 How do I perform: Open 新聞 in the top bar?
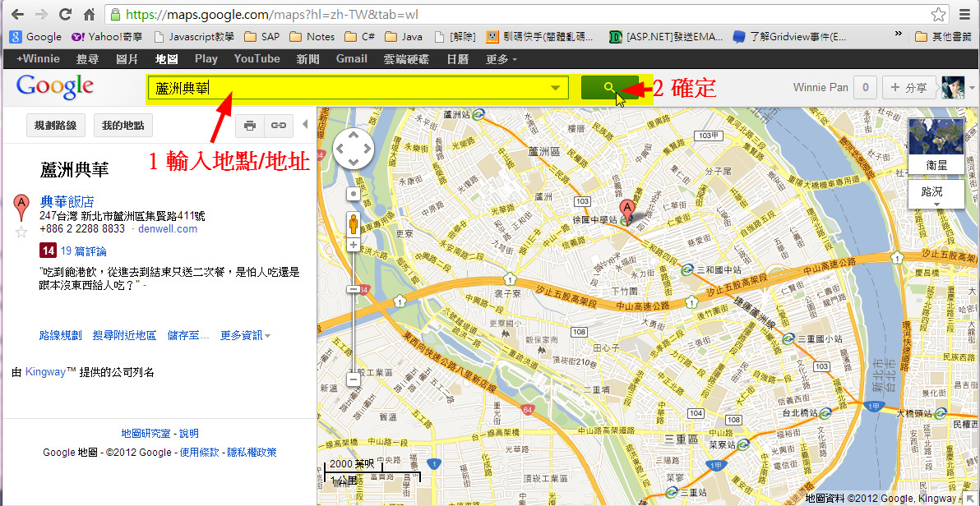click(x=308, y=58)
